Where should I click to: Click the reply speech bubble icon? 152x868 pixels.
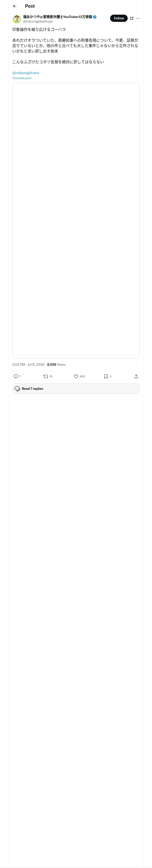[x=16, y=376]
